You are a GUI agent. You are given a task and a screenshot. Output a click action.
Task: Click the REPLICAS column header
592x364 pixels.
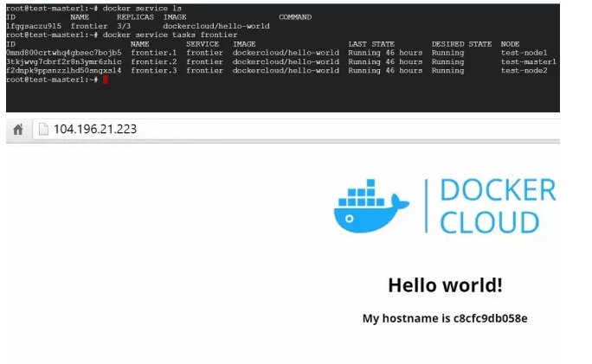pyautogui.click(x=135, y=17)
